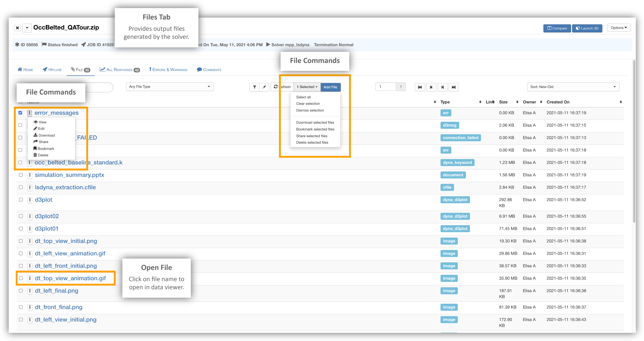The image size is (644, 341).
Task: Check the dt_left_view_animation.gif checkbox
Action: point(21,253)
